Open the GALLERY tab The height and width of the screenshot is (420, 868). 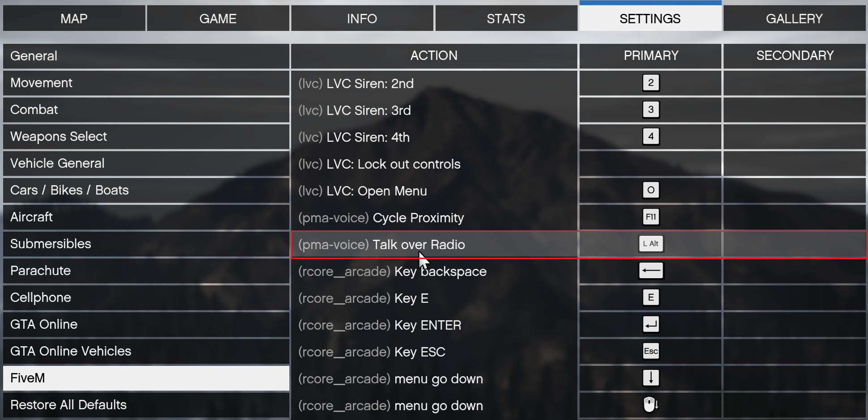click(x=794, y=19)
